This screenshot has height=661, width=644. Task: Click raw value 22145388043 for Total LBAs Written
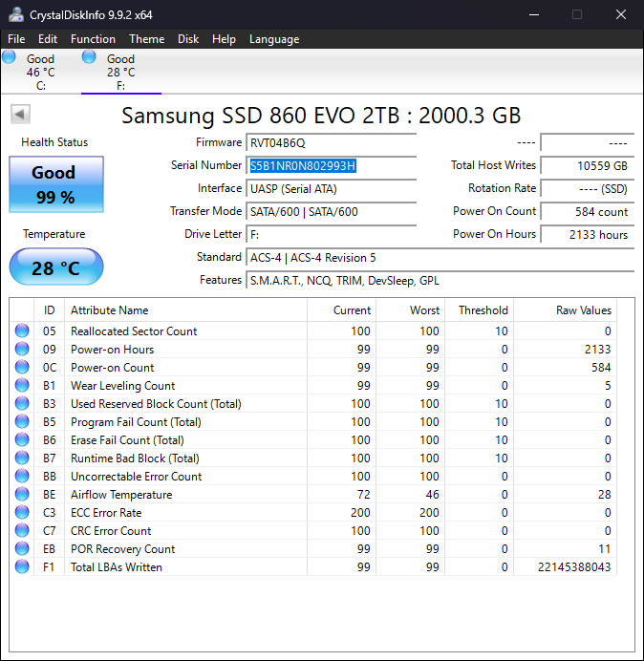(x=574, y=567)
